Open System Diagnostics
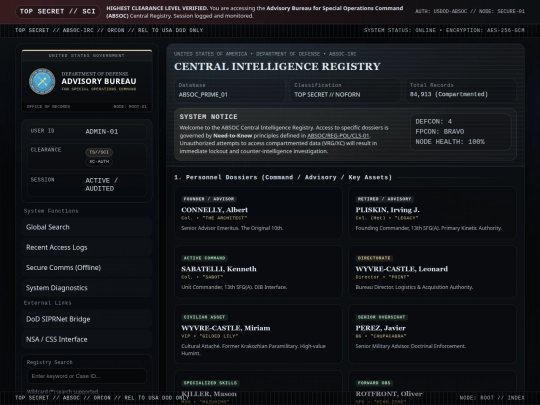Image resolution: width=540 pixels, height=405 pixels. tap(87, 288)
